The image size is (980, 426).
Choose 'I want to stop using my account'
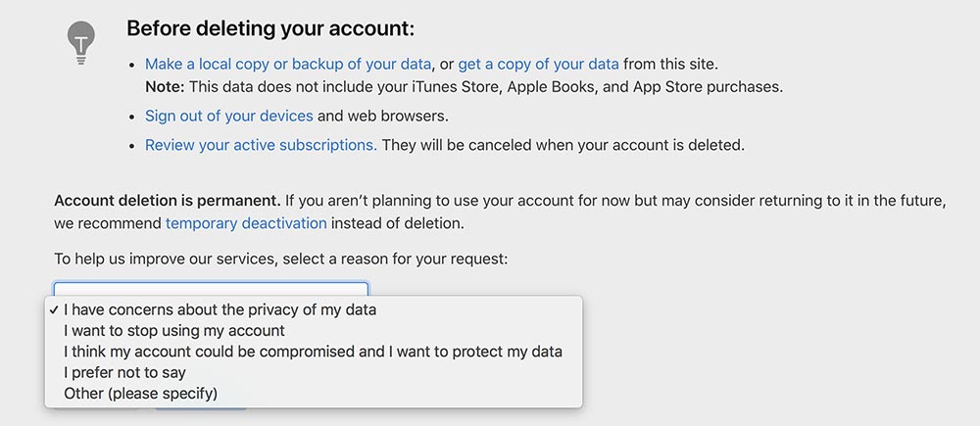314,330
